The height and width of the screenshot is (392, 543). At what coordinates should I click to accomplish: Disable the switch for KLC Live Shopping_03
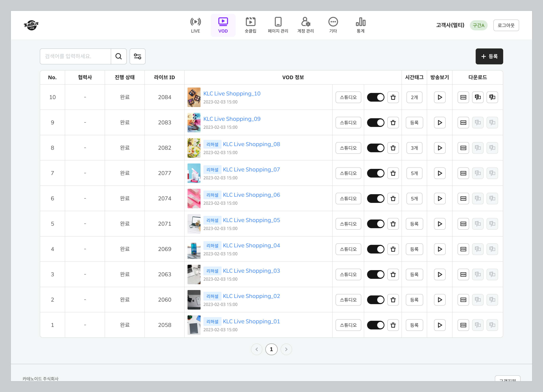(x=375, y=275)
